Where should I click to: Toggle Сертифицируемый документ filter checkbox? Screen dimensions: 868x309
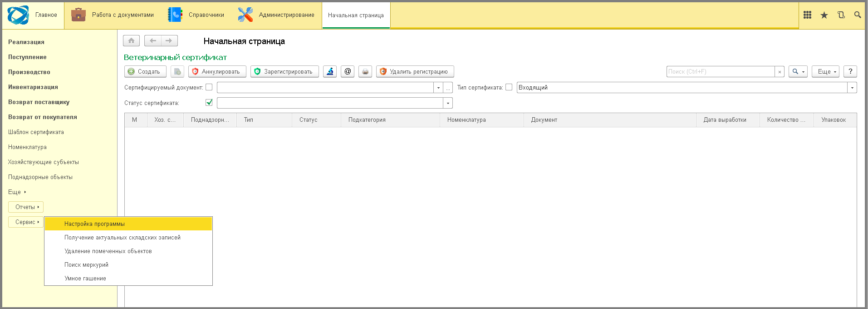209,87
